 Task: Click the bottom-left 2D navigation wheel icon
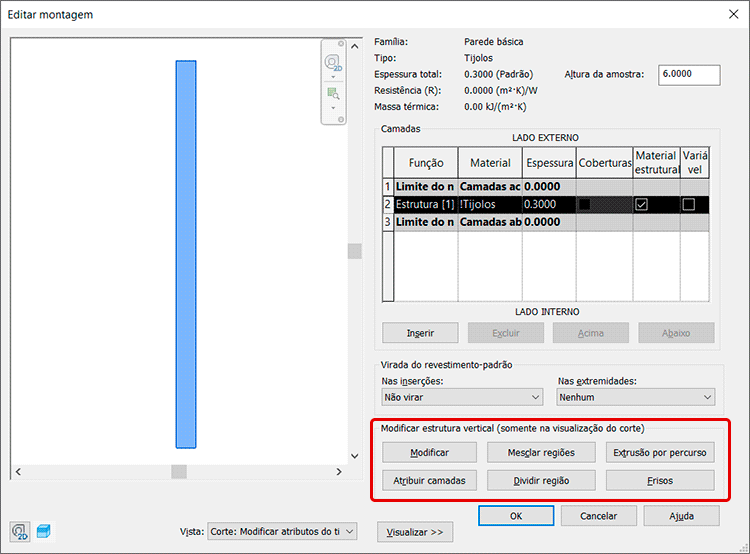pyautogui.click(x=20, y=532)
